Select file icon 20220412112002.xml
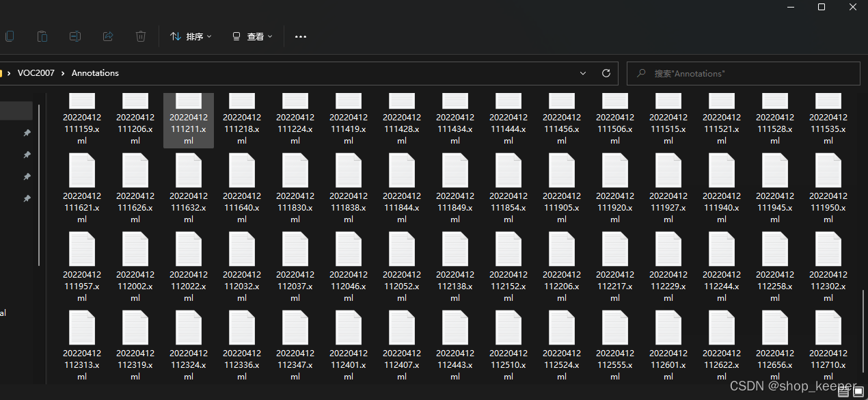The image size is (868, 400). point(135,249)
